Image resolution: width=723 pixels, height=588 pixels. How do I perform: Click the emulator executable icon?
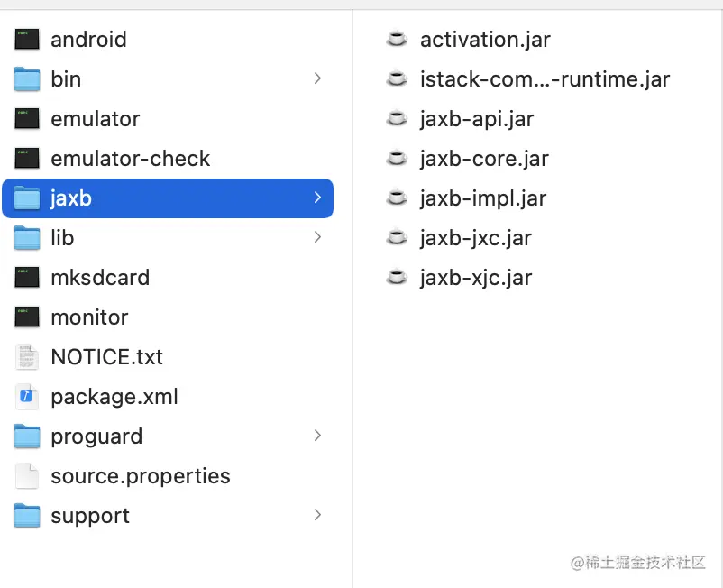27,119
